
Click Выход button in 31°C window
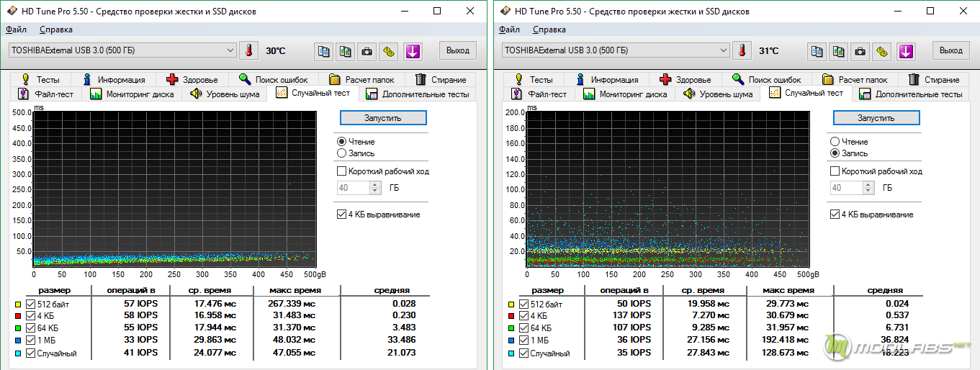(x=950, y=50)
